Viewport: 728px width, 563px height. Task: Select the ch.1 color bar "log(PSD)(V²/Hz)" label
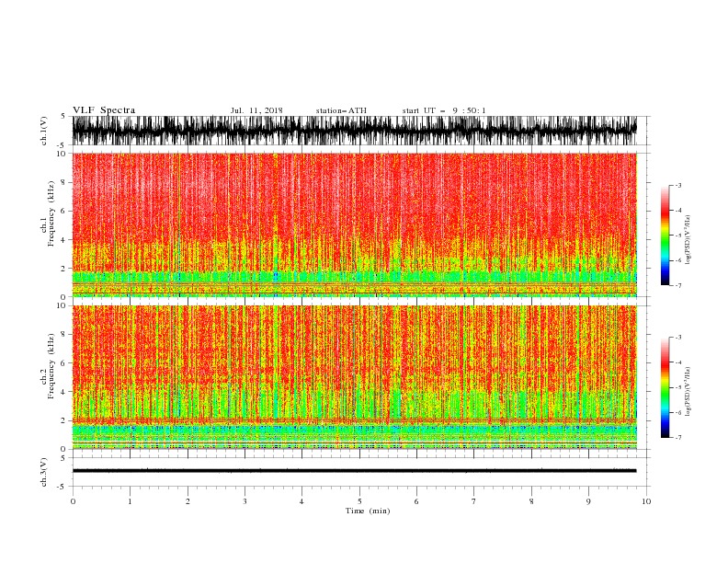tap(688, 240)
